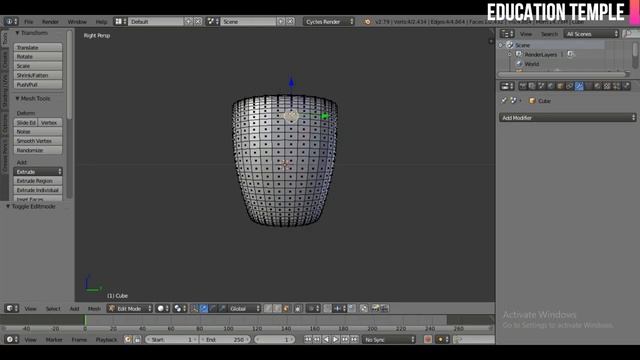Screen dimensions: 640x360
Task: Open the Help menu
Action: tap(101, 22)
